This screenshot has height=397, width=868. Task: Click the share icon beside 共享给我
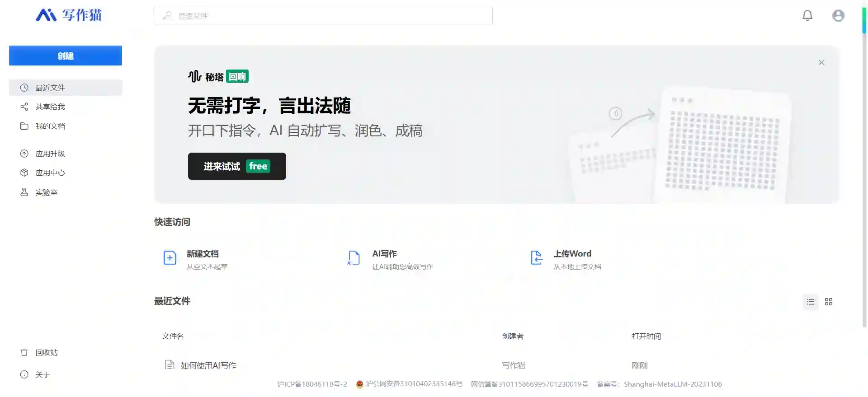(24, 107)
